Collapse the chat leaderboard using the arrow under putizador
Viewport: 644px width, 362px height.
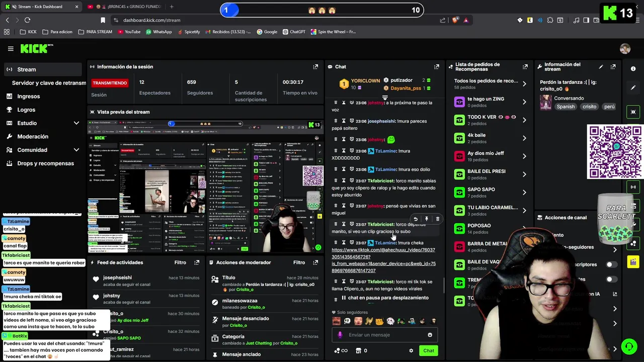point(385,98)
